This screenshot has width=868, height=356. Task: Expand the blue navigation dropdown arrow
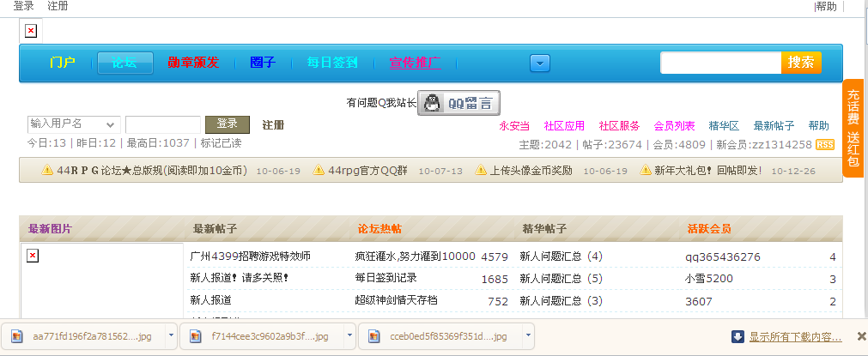[540, 63]
